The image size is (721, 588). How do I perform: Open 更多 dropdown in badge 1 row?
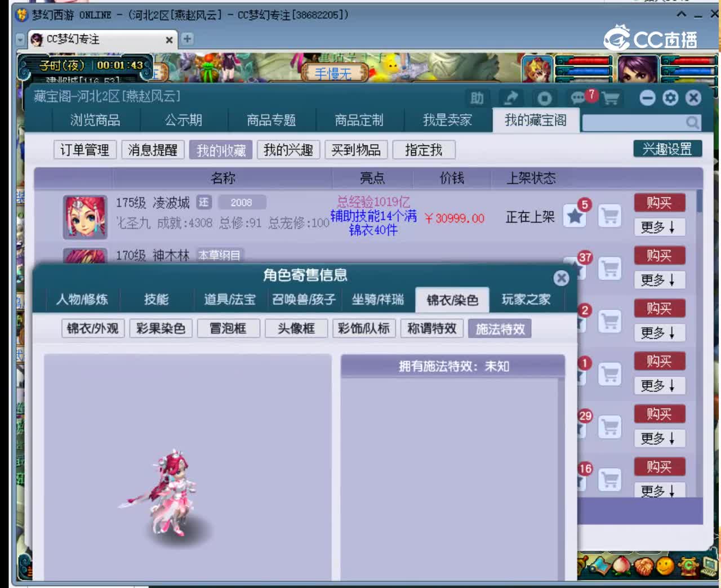tap(659, 386)
